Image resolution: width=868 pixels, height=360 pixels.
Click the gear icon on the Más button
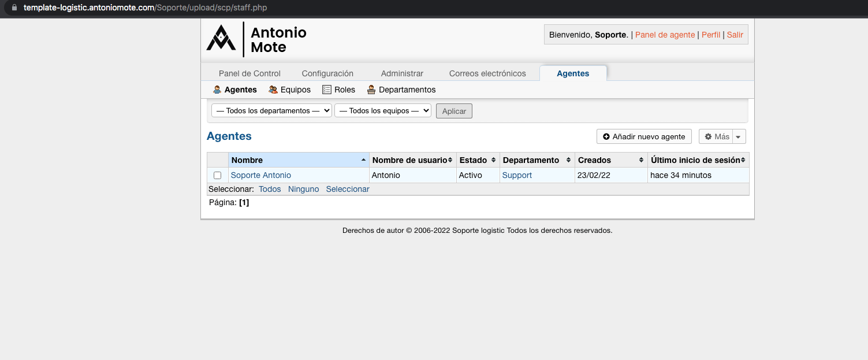point(709,136)
